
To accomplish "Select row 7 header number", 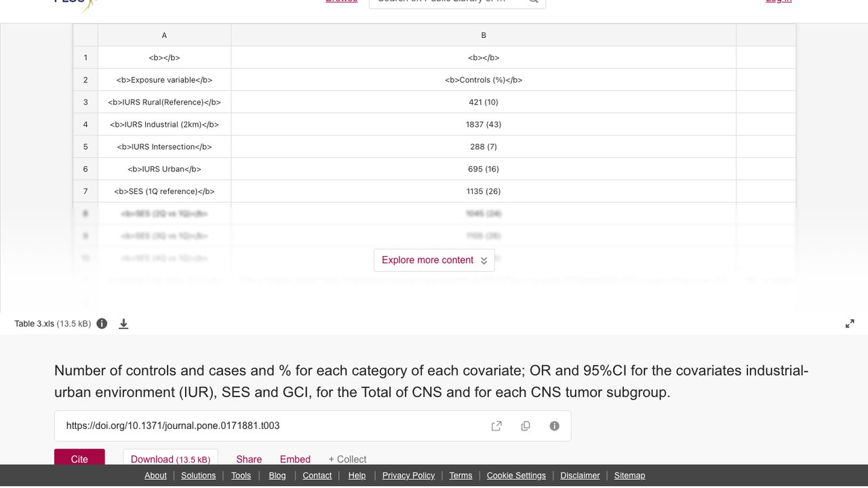I will (85, 192).
